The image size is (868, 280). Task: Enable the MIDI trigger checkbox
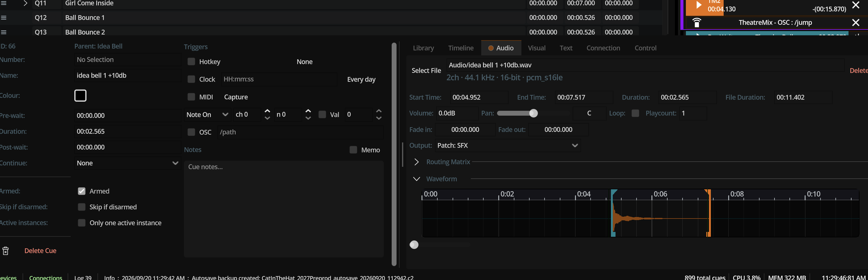[191, 97]
